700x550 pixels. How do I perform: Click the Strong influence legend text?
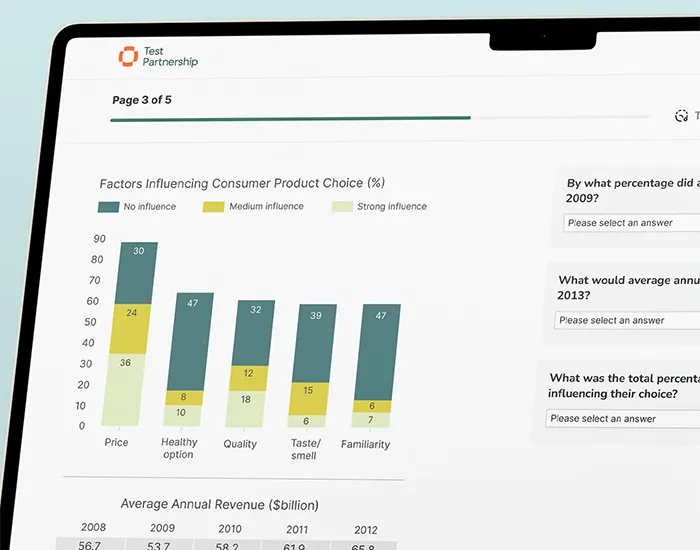[392, 206]
